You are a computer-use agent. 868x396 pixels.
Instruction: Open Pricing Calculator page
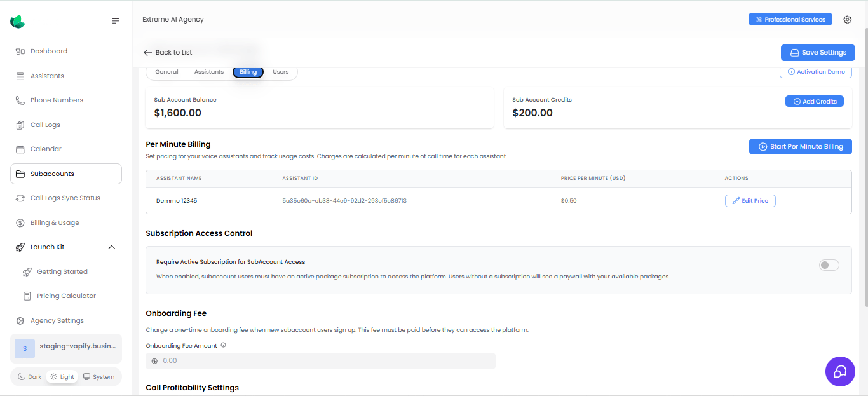click(66, 296)
